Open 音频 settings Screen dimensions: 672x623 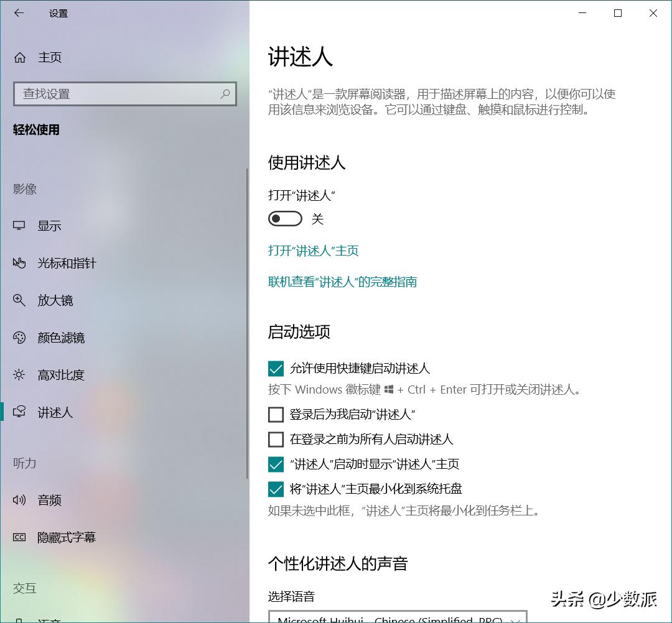[x=49, y=500]
